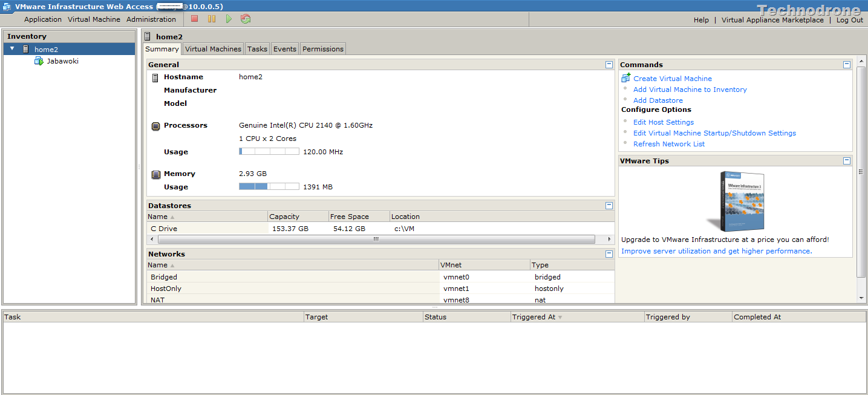Sort Datastores by Name column
Image resolution: width=868 pixels, height=395 pixels.
(x=207, y=217)
